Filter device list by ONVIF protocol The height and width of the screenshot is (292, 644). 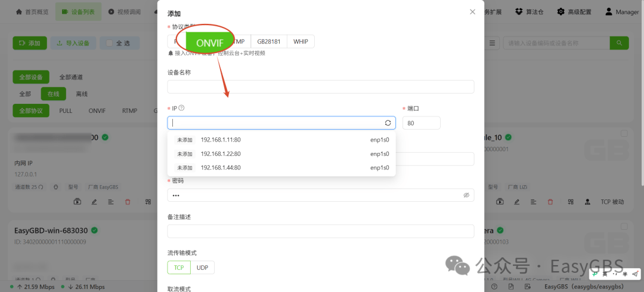[97, 110]
